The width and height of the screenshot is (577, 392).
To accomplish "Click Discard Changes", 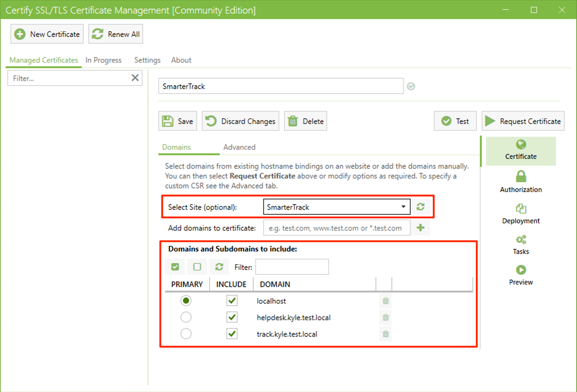I will click(240, 121).
